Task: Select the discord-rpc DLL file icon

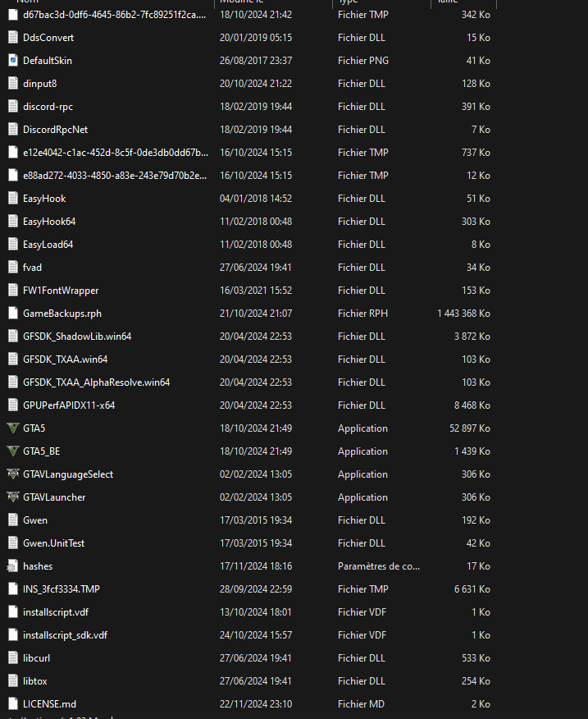Action: [12, 107]
